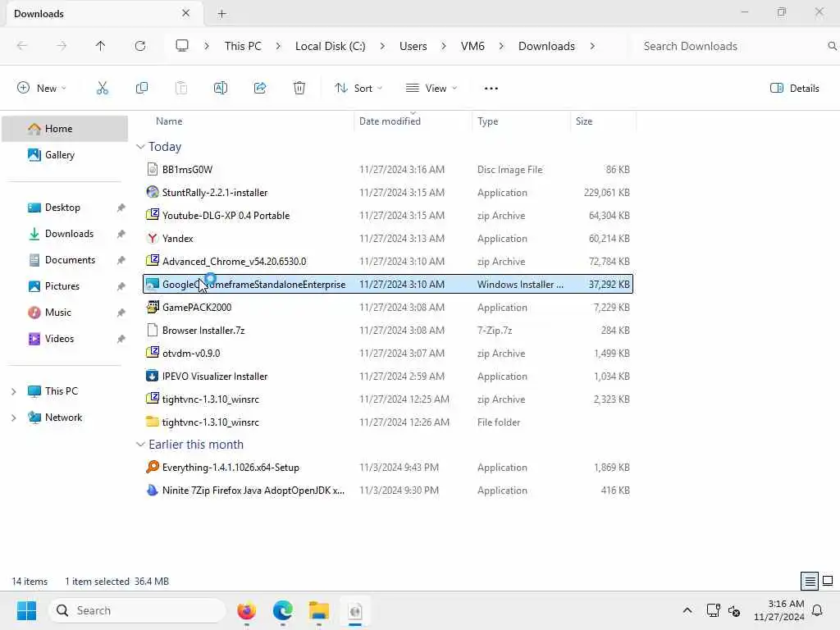Viewport: 840px width, 630px height.
Task: Open Firefox from the taskbar
Action: coord(246,610)
